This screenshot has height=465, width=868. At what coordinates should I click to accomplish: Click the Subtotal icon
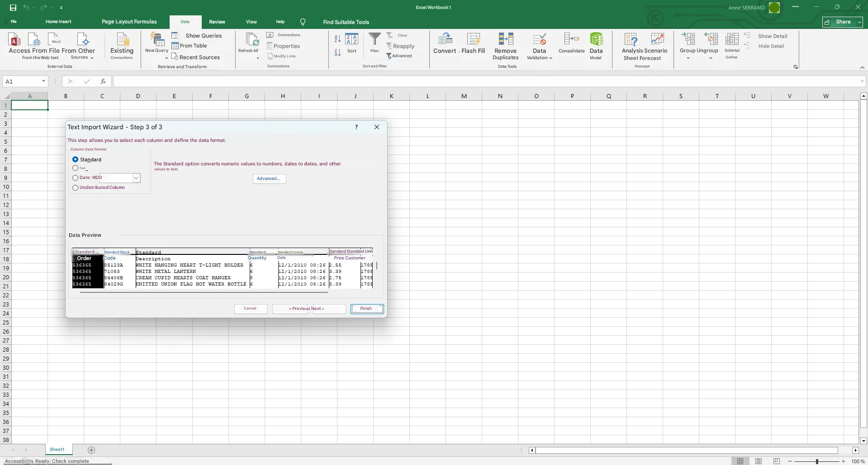click(731, 39)
